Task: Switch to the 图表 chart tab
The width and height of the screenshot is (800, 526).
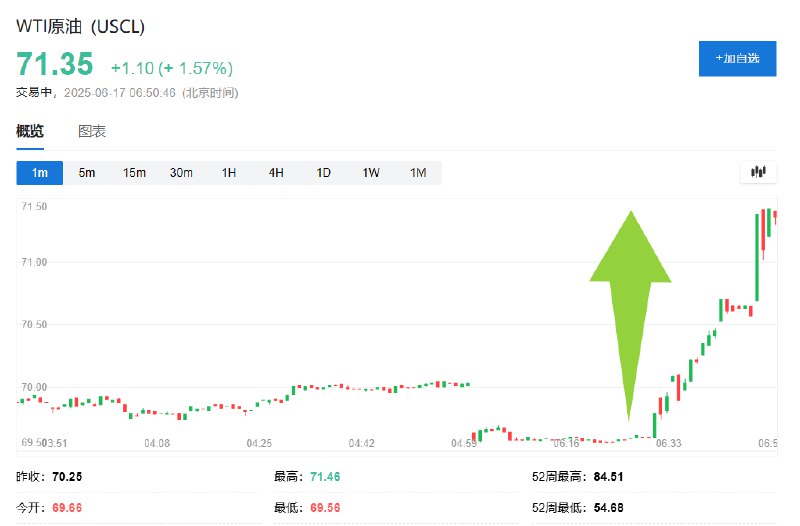Action: click(x=92, y=132)
